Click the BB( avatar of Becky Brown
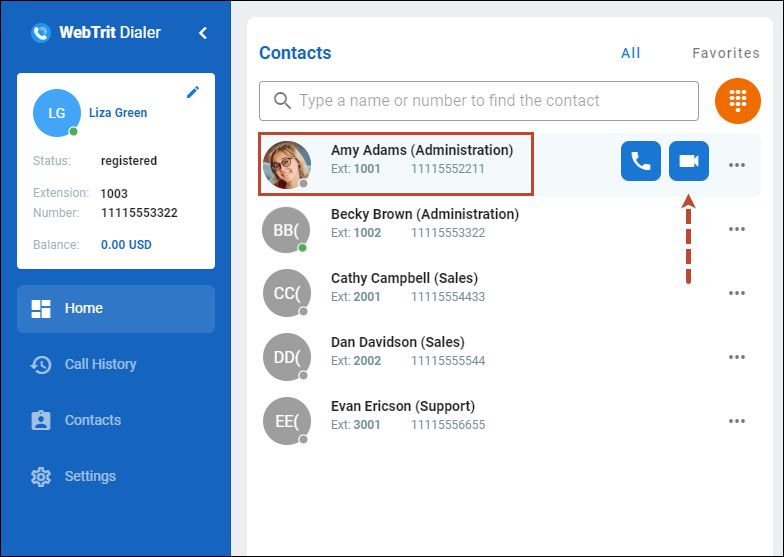This screenshot has width=784, height=557. click(x=286, y=230)
